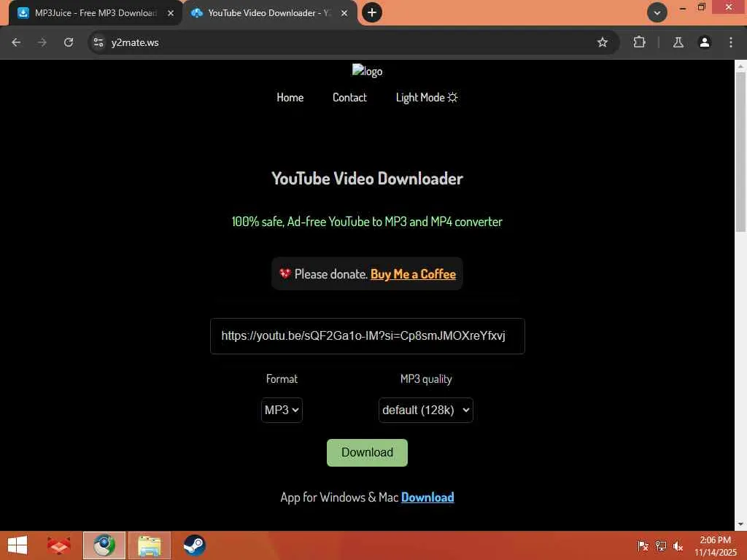This screenshot has height=560, width=747.
Task: Launch Steam from the taskbar
Action: [x=194, y=545]
